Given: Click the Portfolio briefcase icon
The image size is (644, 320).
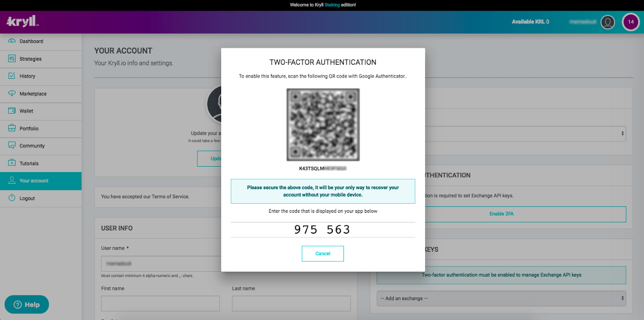Looking at the screenshot, I should 12,129.
